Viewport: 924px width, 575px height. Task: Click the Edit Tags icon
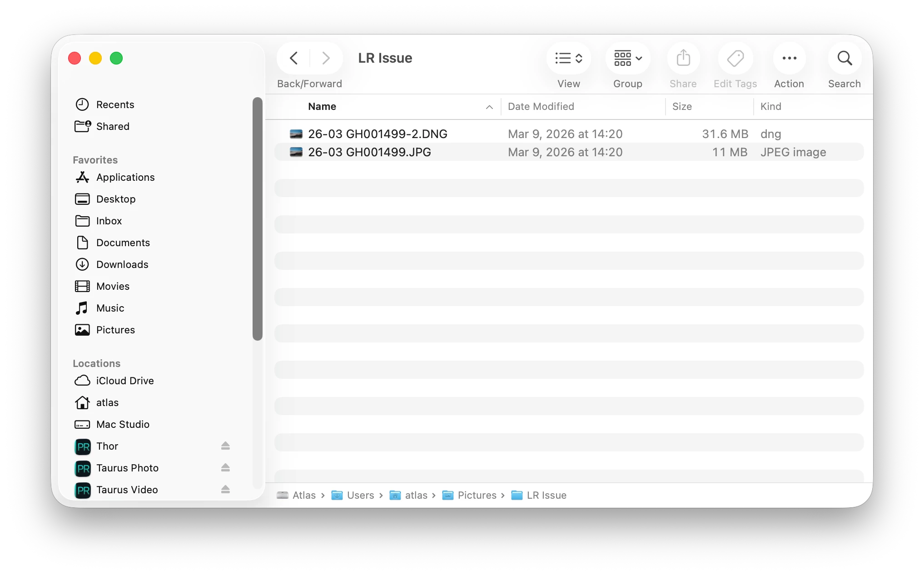coord(735,58)
